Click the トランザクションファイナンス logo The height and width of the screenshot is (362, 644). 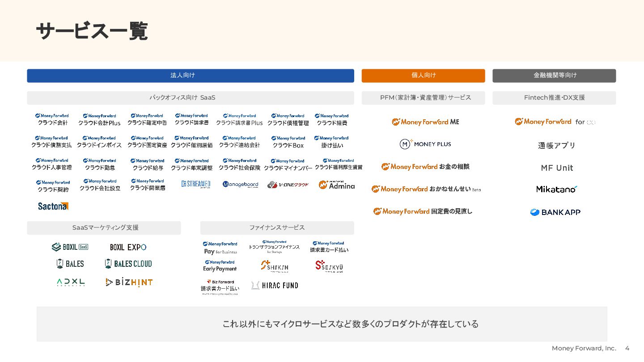click(x=274, y=247)
